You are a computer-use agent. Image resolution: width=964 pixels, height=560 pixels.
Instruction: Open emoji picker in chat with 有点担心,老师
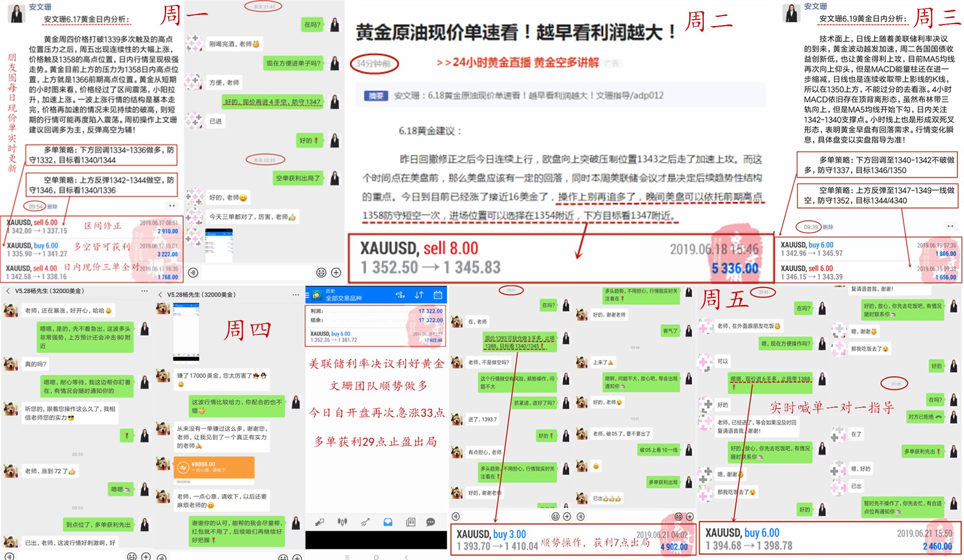click(x=555, y=517)
